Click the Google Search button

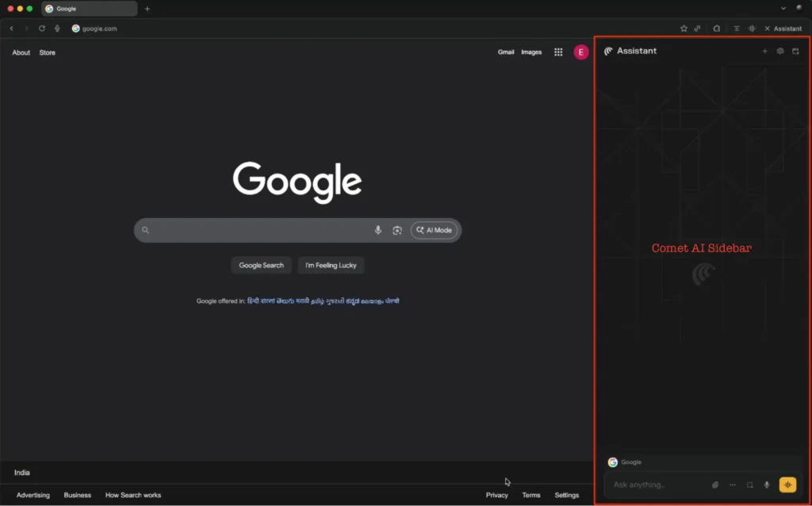coord(261,265)
